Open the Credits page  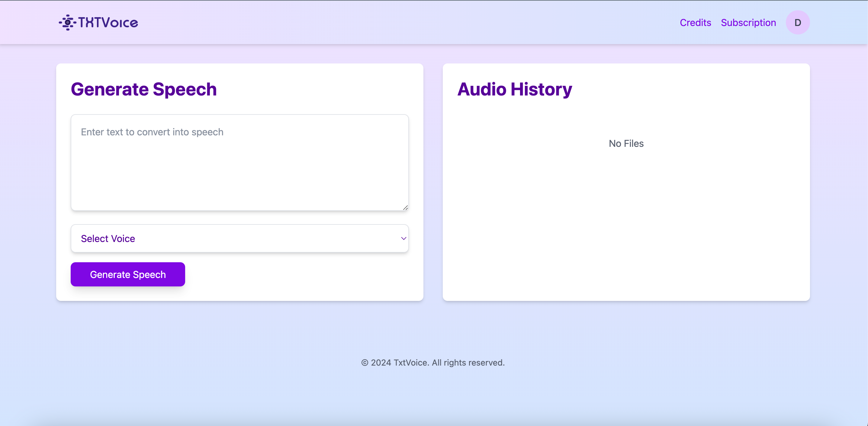point(695,23)
